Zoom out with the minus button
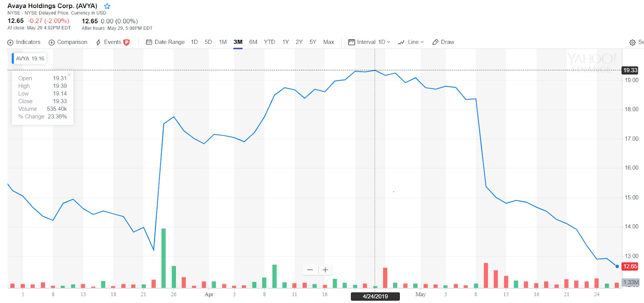 [x=310, y=270]
